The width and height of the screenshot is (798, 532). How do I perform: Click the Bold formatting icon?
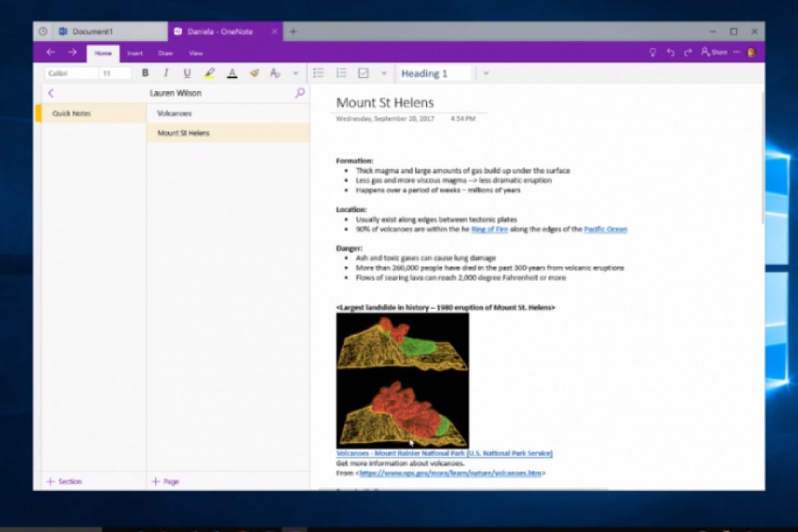(145, 73)
